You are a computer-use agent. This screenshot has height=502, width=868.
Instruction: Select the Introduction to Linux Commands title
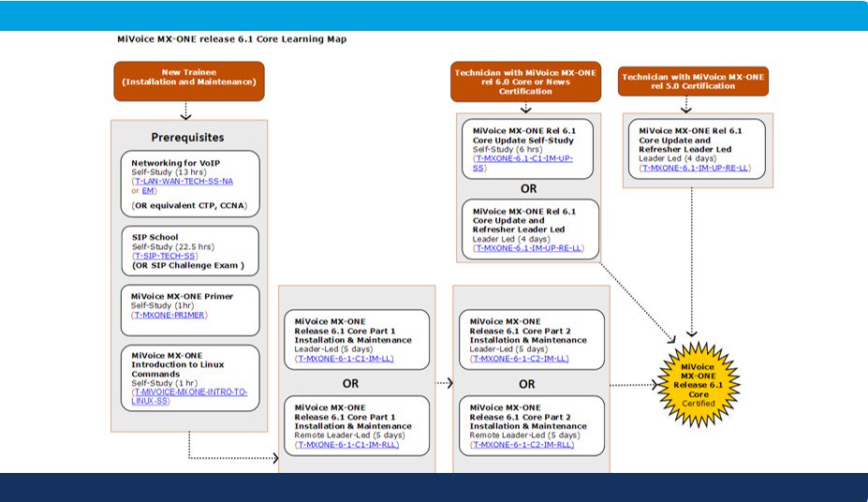(178, 364)
